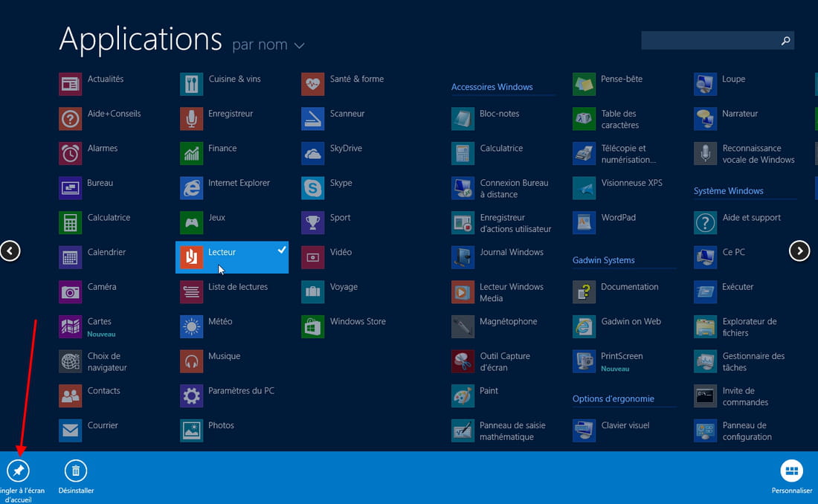The image size is (818, 504).
Task: Open Choix de navigateur app
Action: pos(94,361)
